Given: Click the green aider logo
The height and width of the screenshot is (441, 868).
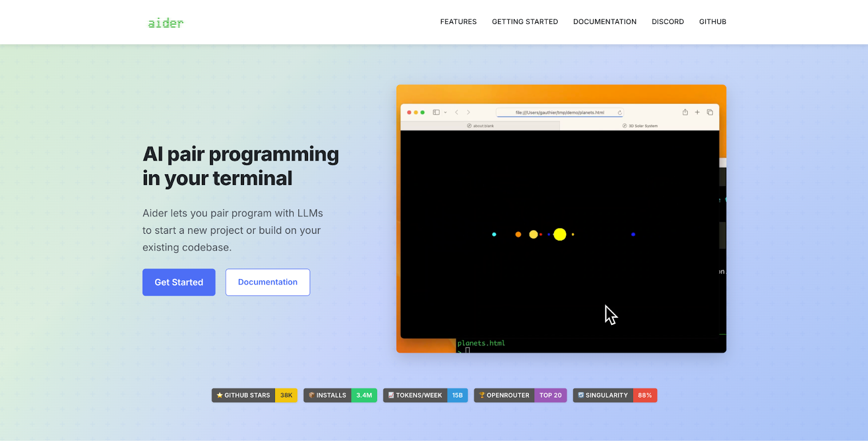Looking at the screenshot, I should tap(166, 23).
